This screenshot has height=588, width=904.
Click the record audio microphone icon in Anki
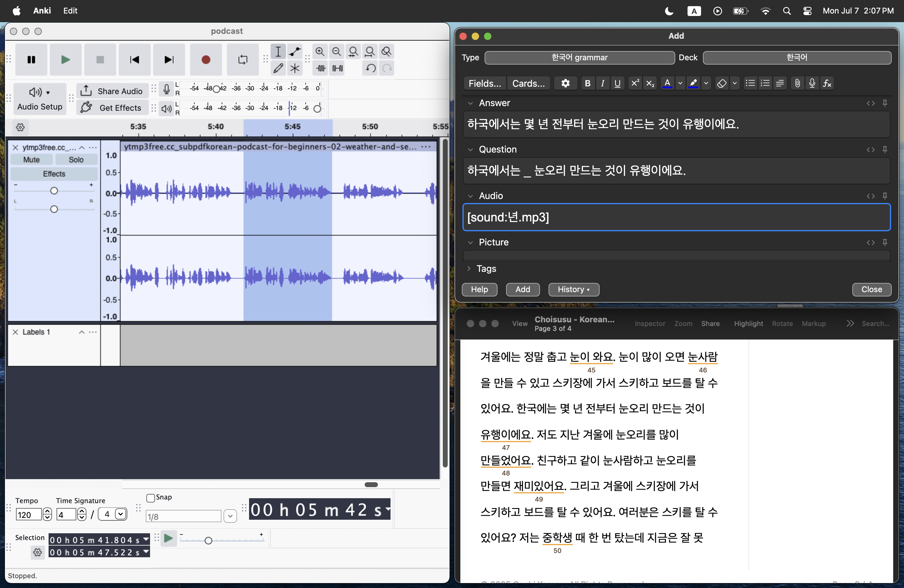(812, 83)
